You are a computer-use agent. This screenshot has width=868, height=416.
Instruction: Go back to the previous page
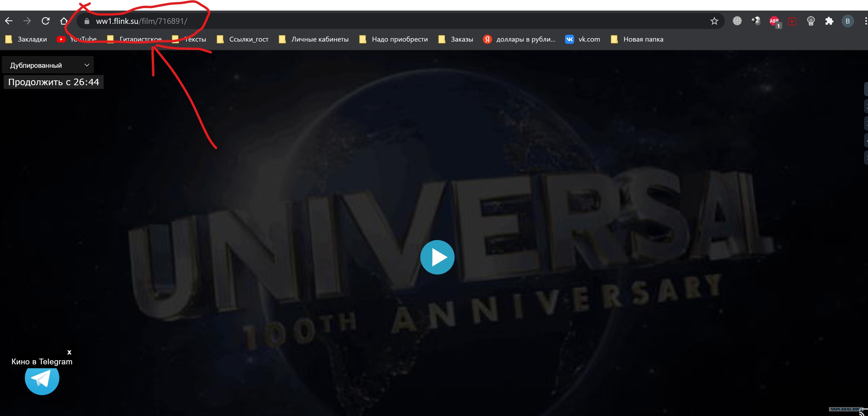(9, 21)
